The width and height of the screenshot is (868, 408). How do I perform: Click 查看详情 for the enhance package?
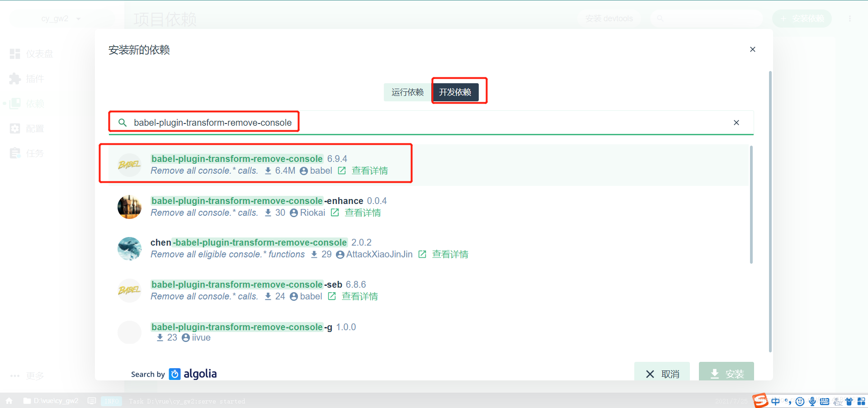[x=363, y=213]
